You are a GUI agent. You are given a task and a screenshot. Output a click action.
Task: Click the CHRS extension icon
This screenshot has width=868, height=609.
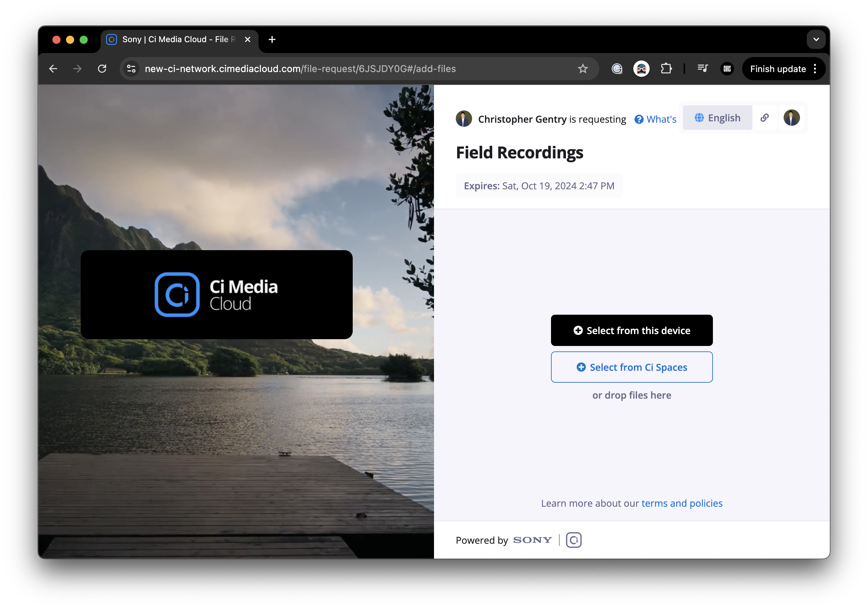(727, 69)
